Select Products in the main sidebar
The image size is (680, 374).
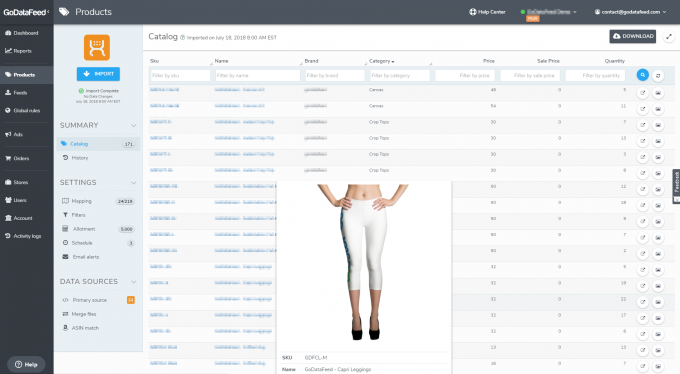26,75
